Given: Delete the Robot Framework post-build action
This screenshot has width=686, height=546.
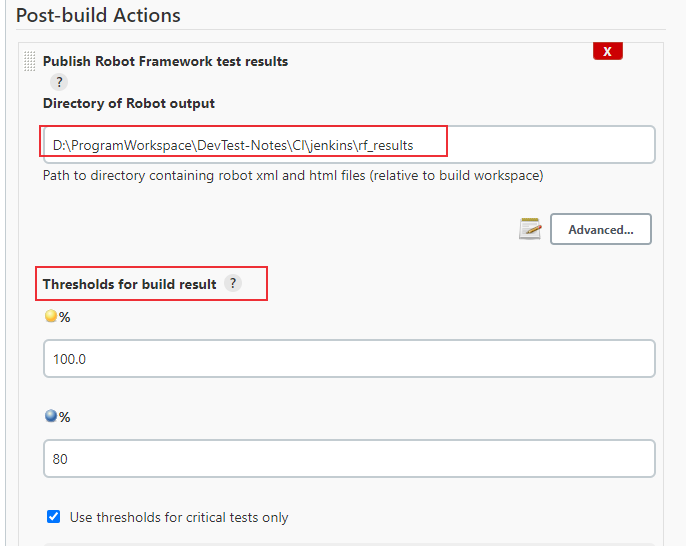Looking at the screenshot, I should pyautogui.click(x=608, y=51).
